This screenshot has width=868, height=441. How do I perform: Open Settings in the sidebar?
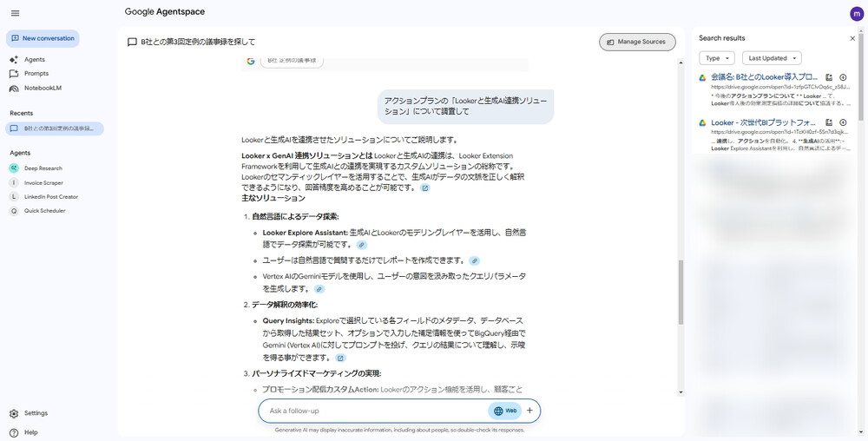(36, 413)
